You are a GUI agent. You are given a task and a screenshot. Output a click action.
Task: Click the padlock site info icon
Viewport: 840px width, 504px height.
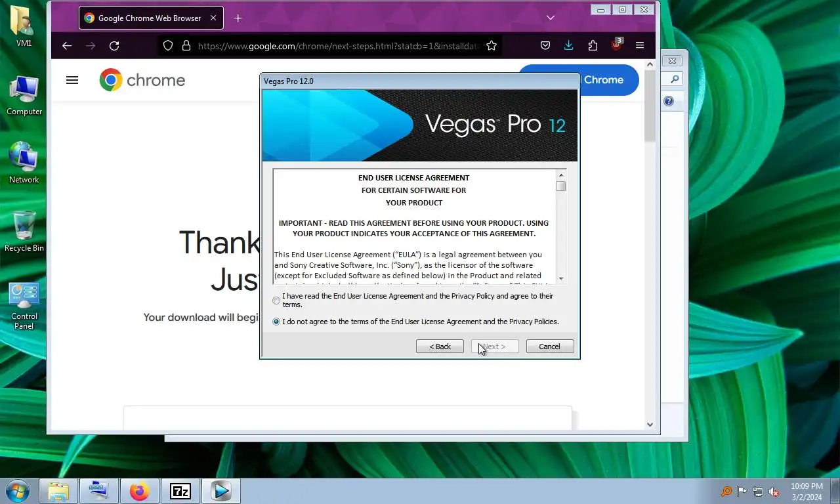pyautogui.click(x=186, y=46)
